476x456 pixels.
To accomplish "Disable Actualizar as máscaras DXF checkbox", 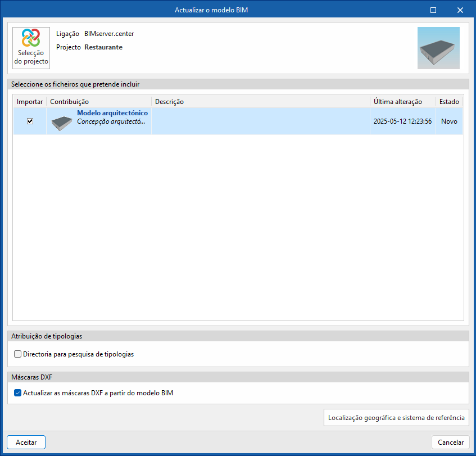I will [17, 393].
